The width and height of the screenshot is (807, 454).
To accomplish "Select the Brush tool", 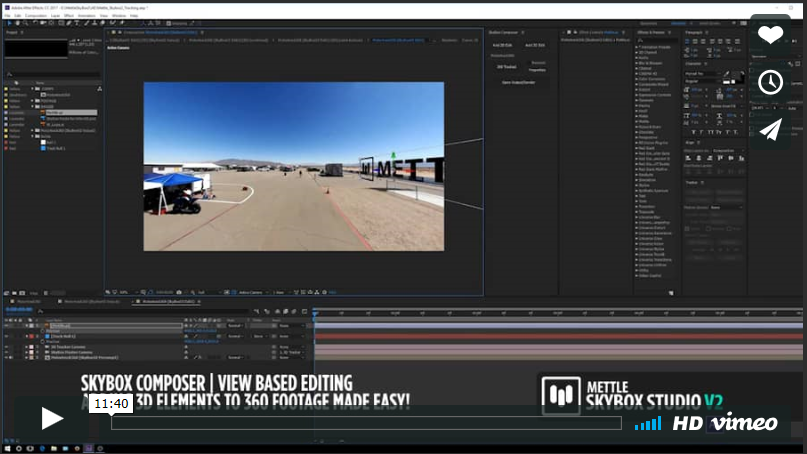I will tap(86, 23).
